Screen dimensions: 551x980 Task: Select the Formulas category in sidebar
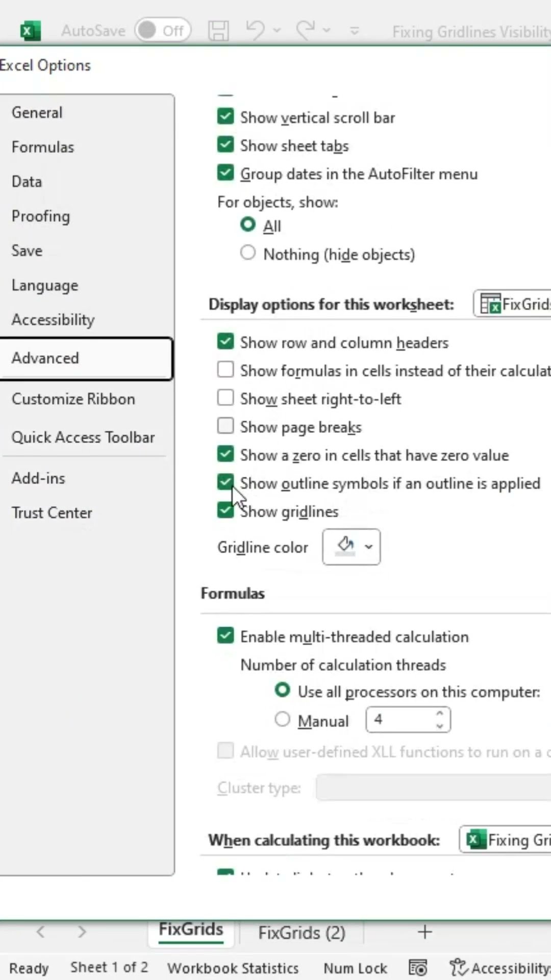pyautogui.click(x=43, y=147)
